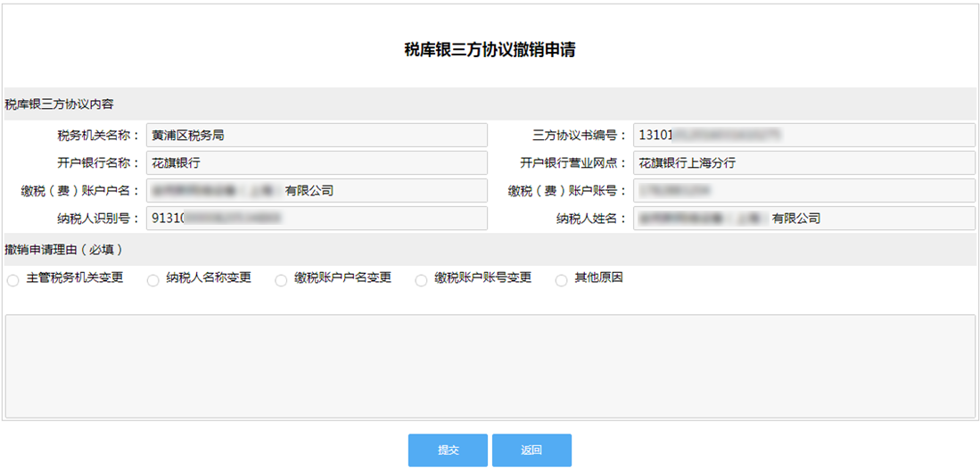Click the 税务机关名称 field label text

pyautogui.click(x=97, y=136)
